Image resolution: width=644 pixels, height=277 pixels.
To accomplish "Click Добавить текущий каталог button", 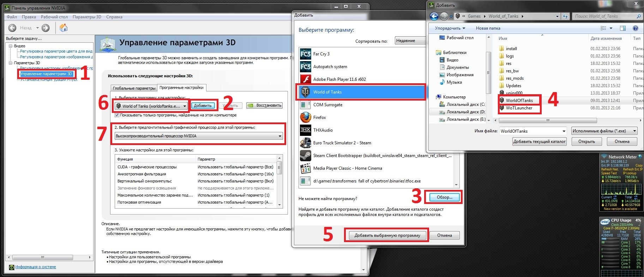I will coord(540,141).
